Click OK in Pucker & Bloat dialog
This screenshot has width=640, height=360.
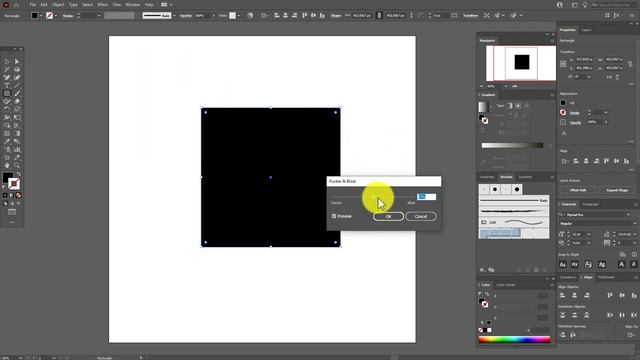click(x=388, y=216)
